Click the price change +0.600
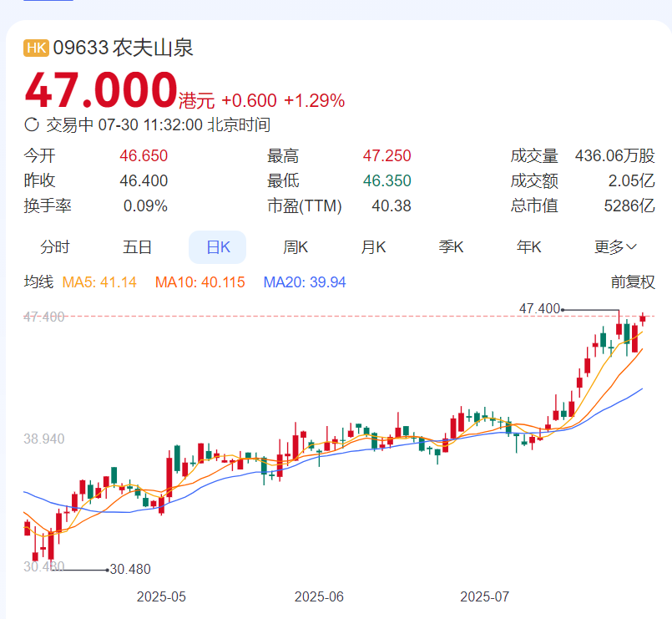Image resolution: width=672 pixels, height=619 pixels. pyautogui.click(x=249, y=101)
